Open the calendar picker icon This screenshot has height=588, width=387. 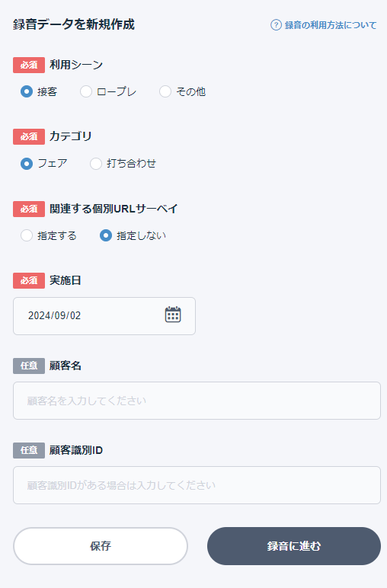click(x=173, y=315)
